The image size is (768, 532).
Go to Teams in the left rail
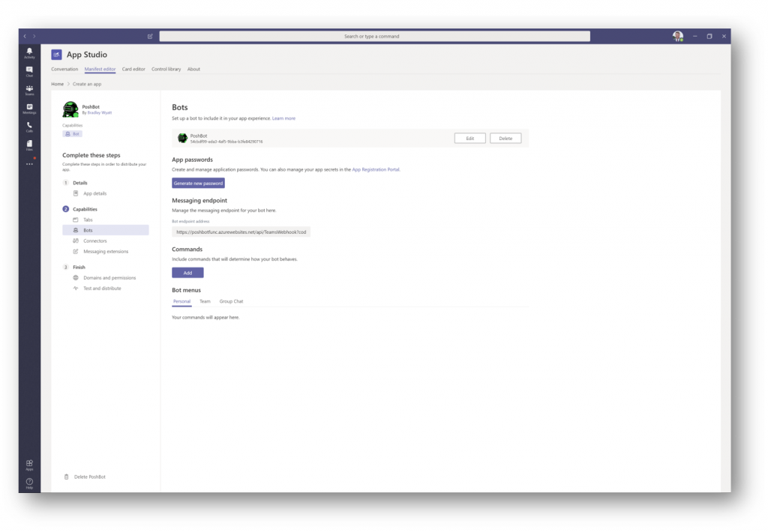(29, 90)
